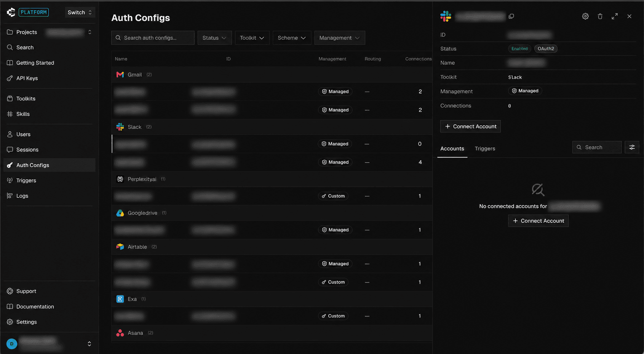
Task: Open accounts filter options icon
Action: pyautogui.click(x=632, y=147)
